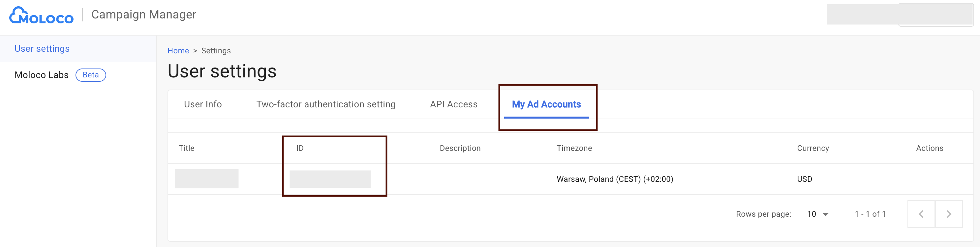
Task: Click the Timezone column header
Action: coord(574,148)
